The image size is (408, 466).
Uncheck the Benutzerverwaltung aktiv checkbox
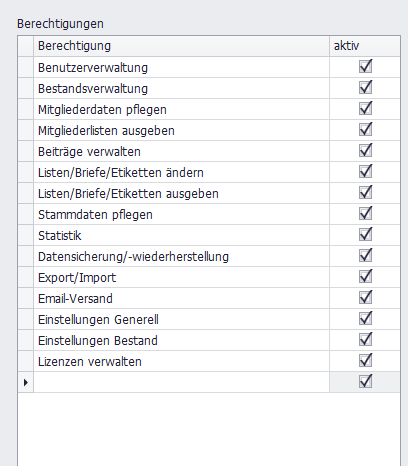pyautogui.click(x=365, y=67)
